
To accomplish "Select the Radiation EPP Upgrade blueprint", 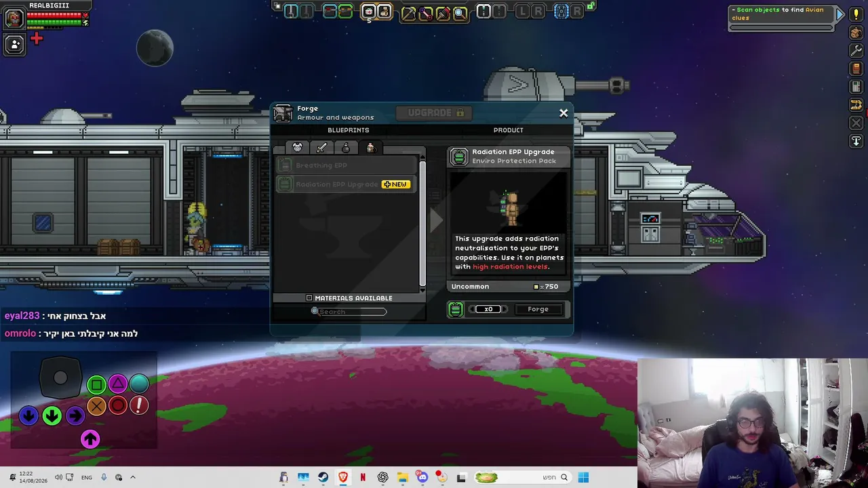I will coord(347,184).
